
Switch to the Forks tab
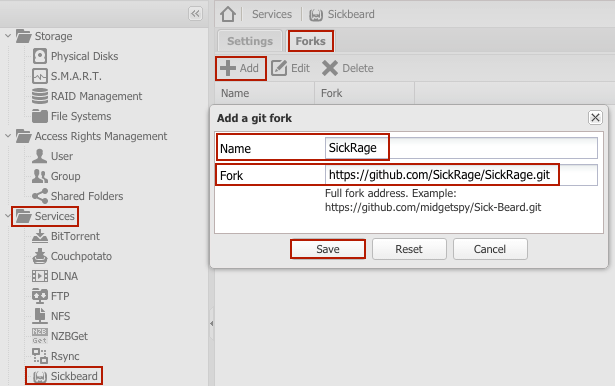tap(311, 41)
